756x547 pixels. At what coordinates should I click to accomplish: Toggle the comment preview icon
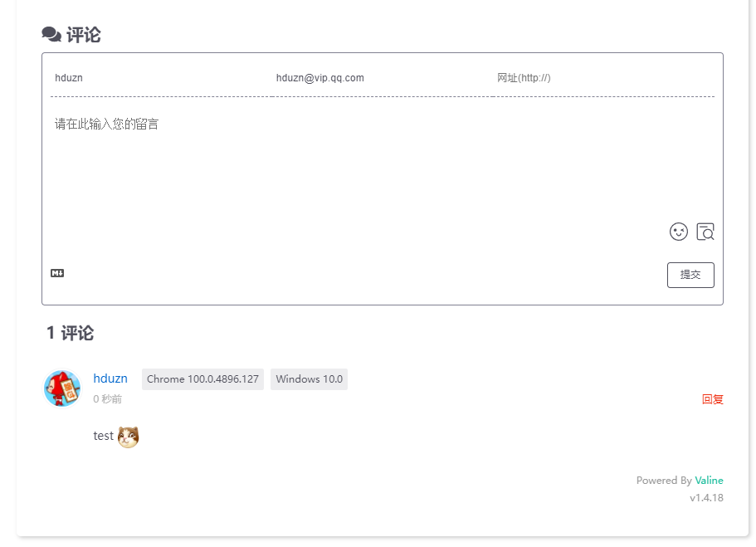705,232
